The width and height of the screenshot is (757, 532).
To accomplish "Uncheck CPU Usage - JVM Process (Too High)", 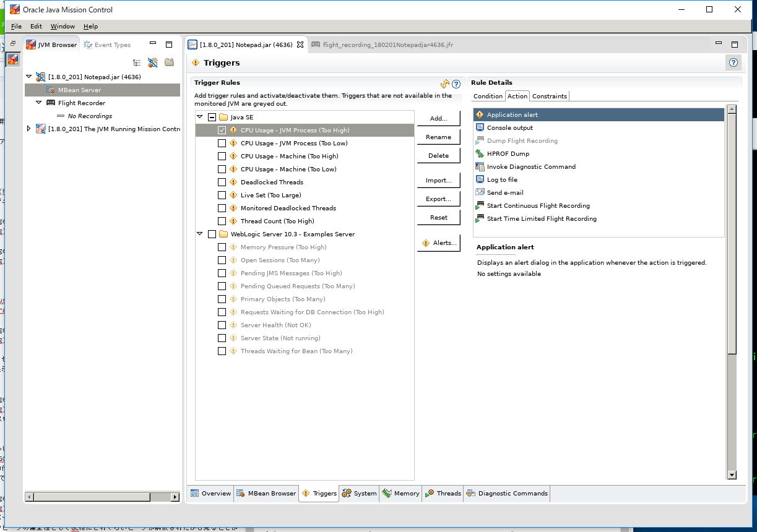I will pos(222,130).
